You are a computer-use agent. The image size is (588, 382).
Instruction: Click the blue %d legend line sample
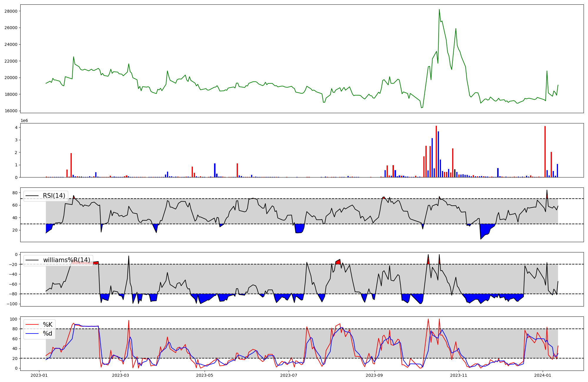pos(32,334)
